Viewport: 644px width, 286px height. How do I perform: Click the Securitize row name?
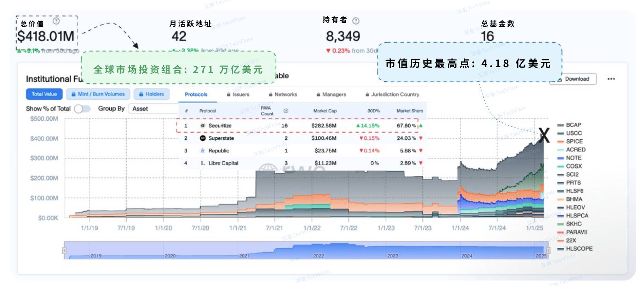[x=220, y=126]
